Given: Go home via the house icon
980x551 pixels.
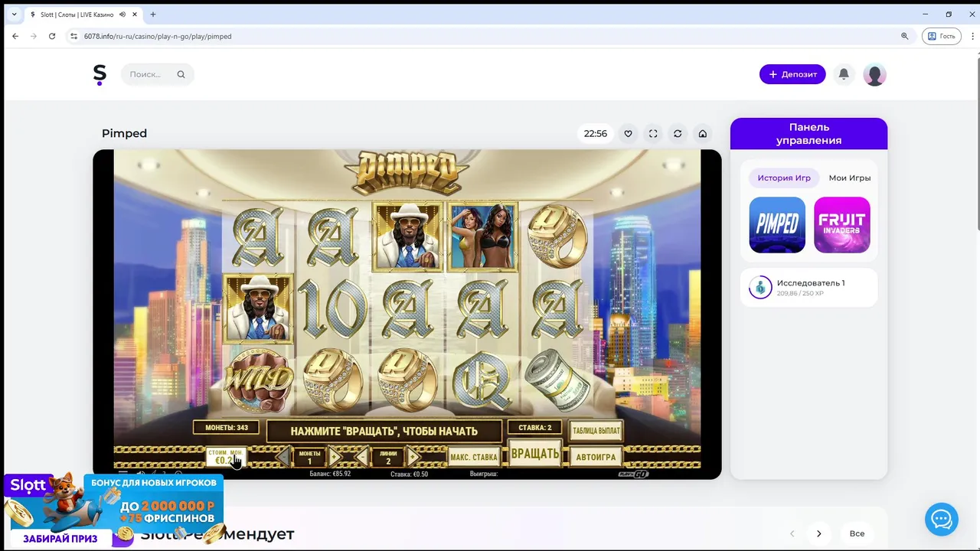Looking at the screenshot, I should tap(702, 133).
